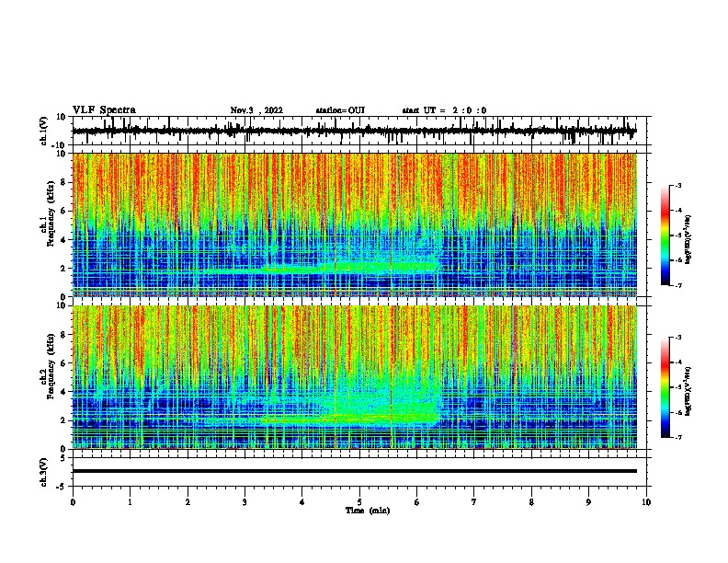Select the ch.1 color bar log(PSD) unit label
The height and width of the screenshot is (563, 728).
tap(688, 240)
